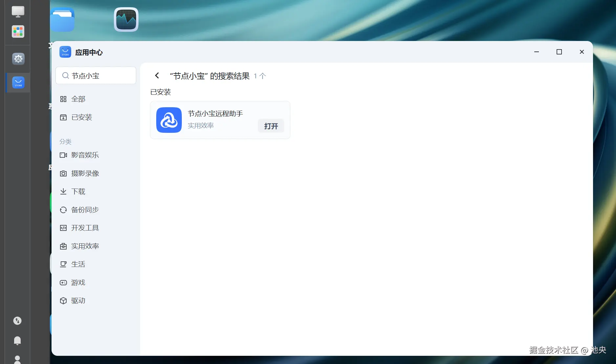Click 打开 to launch 节点小宝远程助手
This screenshot has height=364, width=616.
(x=271, y=126)
